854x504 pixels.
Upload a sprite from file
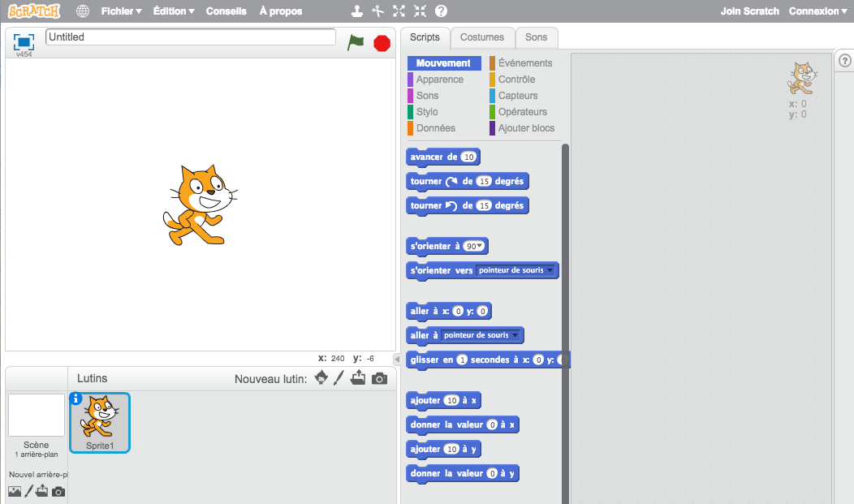(x=358, y=377)
